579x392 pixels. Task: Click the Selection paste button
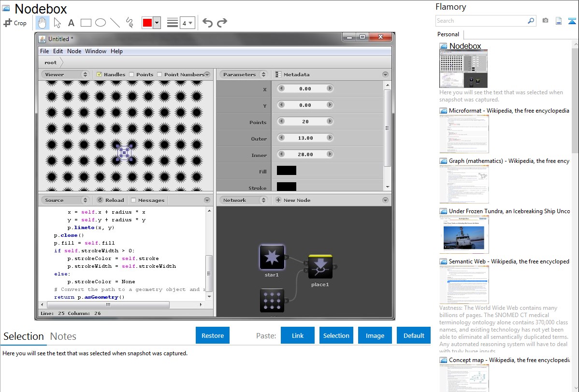336,335
